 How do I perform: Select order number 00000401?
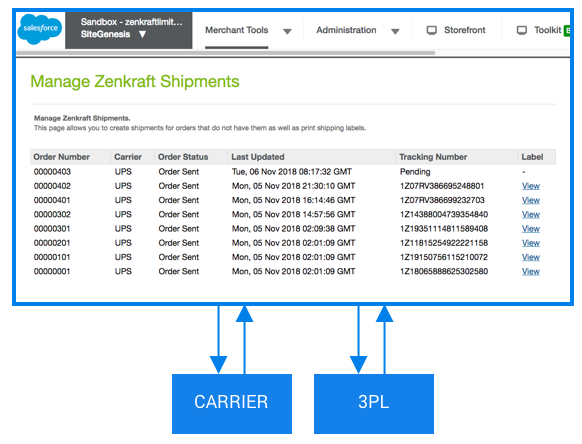point(52,200)
